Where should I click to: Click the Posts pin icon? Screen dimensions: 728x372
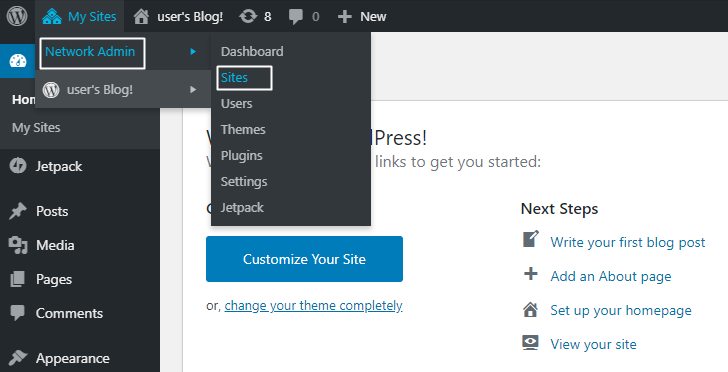point(18,211)
